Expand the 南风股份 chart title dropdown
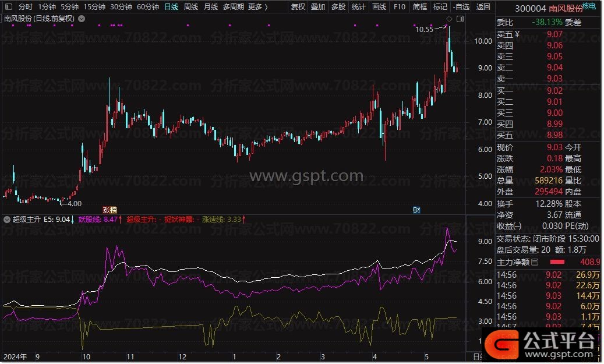Image resolution: width=604 pixels, height=364 pixels. pos(82,19)
